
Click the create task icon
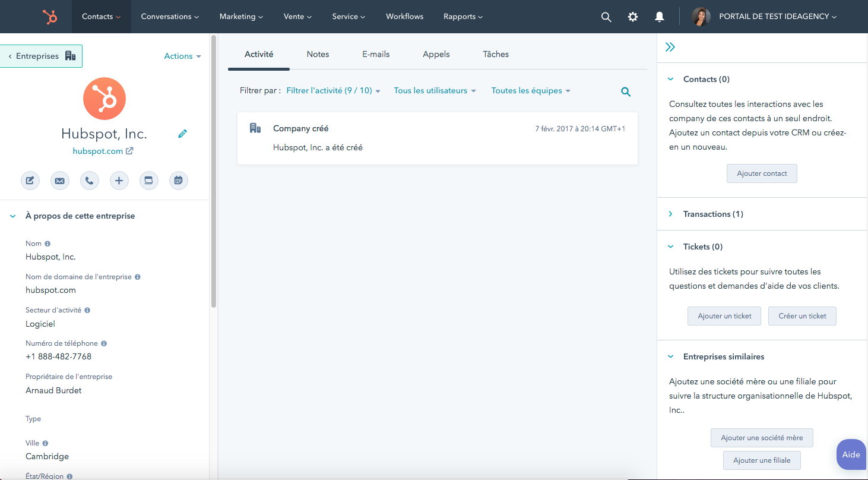point(149,181)
